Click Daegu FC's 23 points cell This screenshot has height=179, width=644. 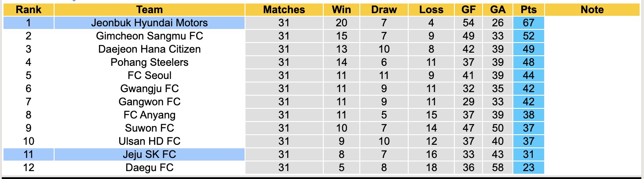pyautogui.click(x=528, y=168)
